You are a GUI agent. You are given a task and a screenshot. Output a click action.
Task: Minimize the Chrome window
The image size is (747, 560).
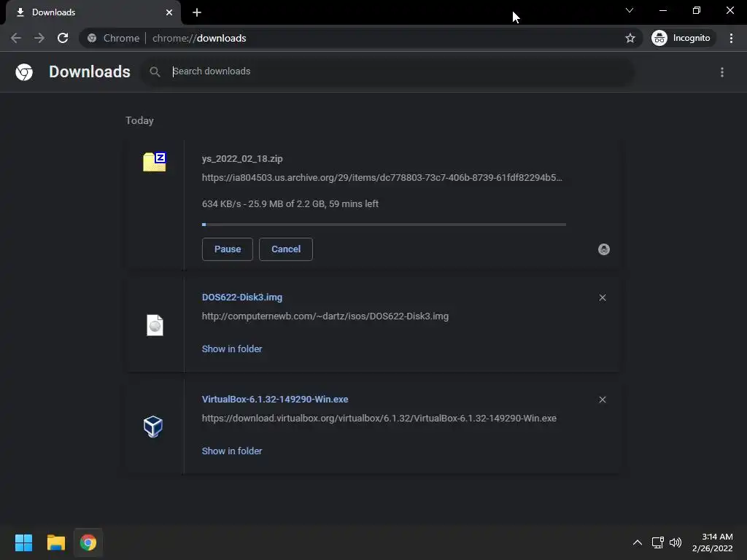click(662, 10)
